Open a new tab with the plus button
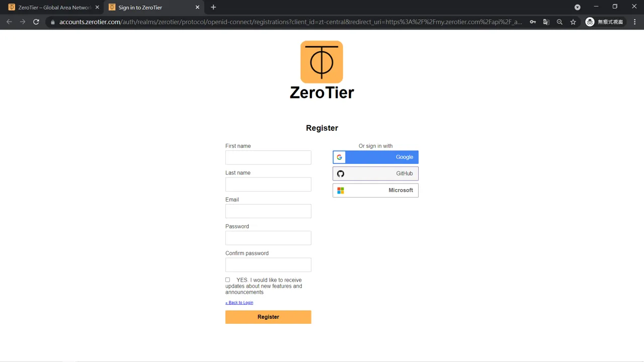The height and width of the screenshot is (362, 644). (213, 7)
